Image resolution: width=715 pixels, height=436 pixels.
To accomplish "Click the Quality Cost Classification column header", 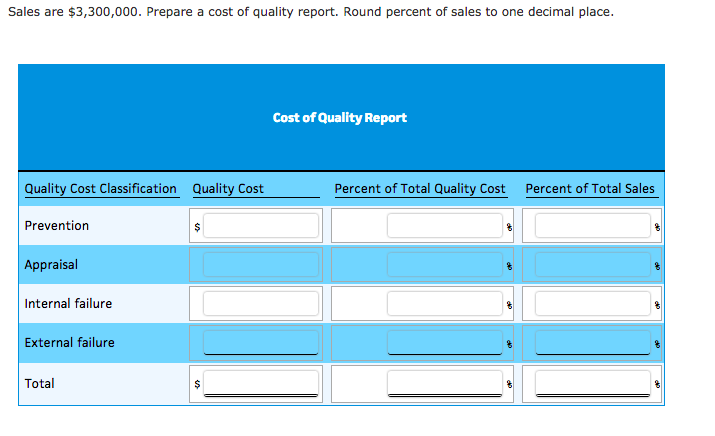I will point(101,189).
